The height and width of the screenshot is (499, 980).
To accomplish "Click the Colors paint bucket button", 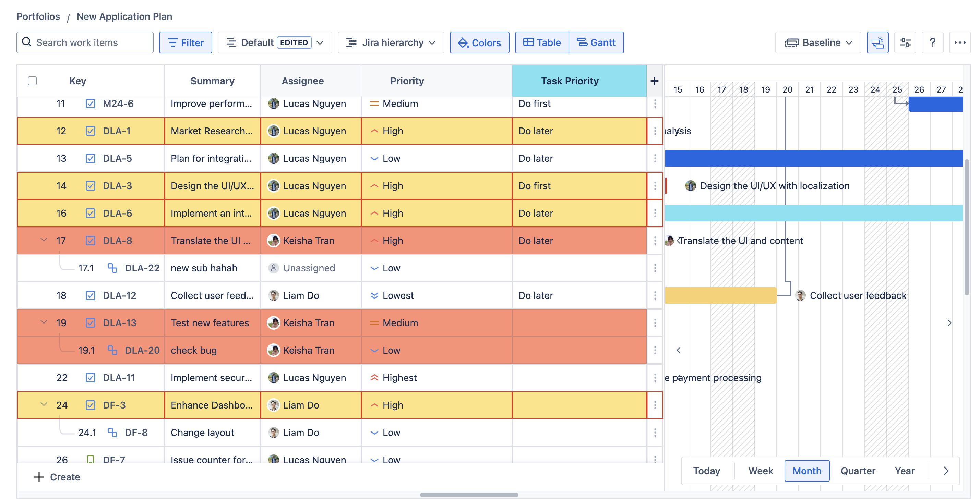I will click(479, 42).
